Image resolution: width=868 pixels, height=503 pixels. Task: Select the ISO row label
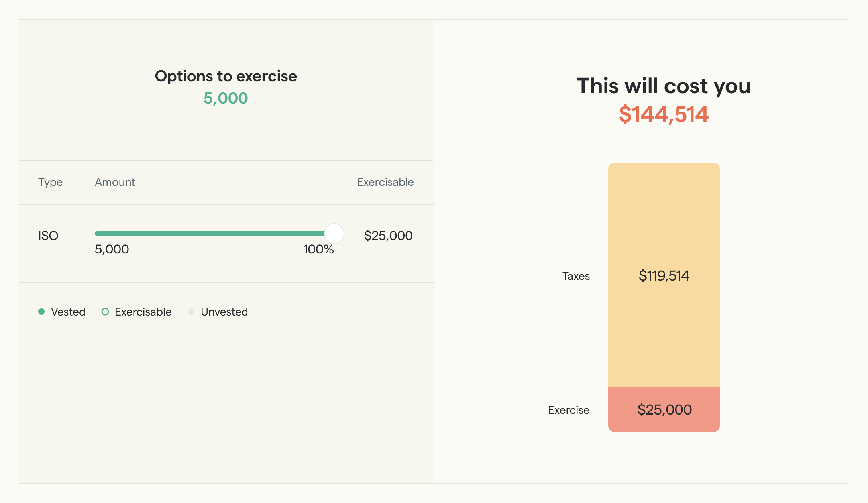[49, 236]
